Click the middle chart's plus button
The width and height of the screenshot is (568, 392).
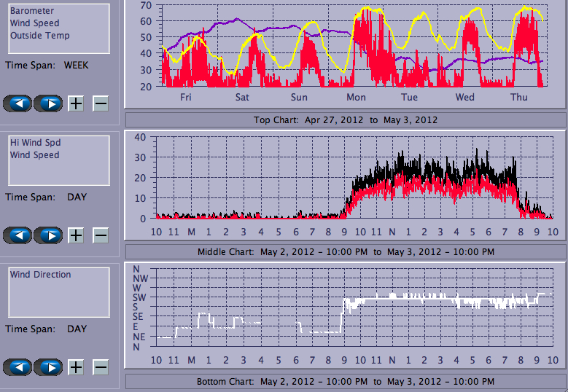[76, 235]
